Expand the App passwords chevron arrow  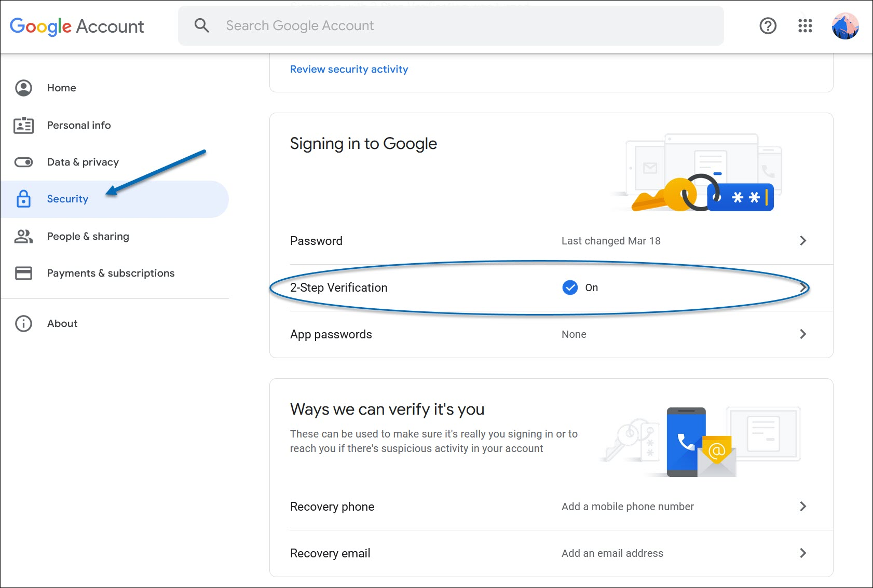click(x=803, y=334)
